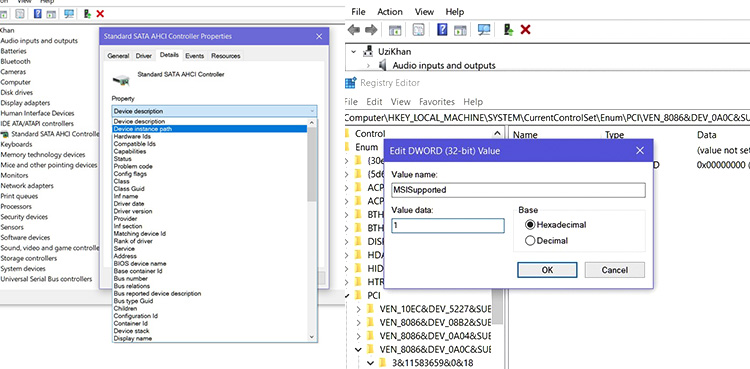Screen dimensions: 750x369
Task: Click UziKhan computer icon in tree
Action: 368,51
